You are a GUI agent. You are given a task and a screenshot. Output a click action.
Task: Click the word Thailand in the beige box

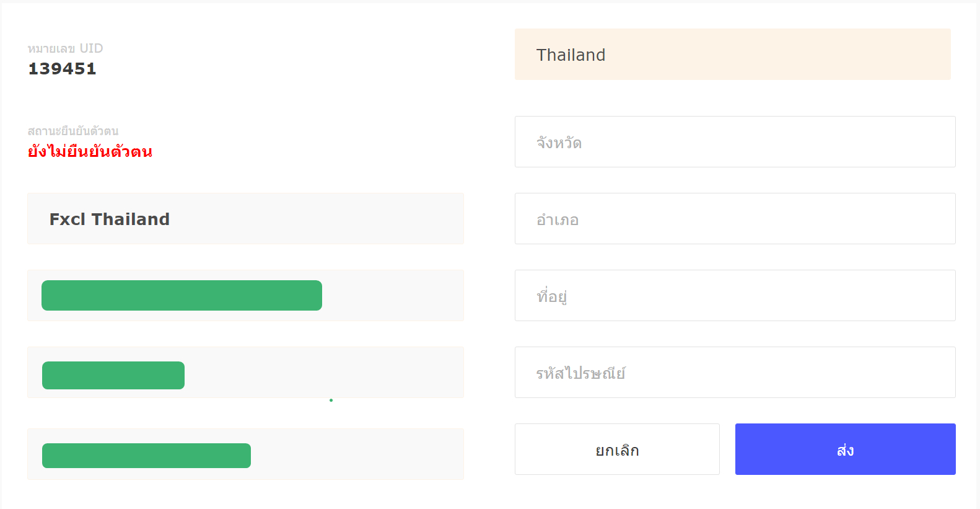[571, 55]
